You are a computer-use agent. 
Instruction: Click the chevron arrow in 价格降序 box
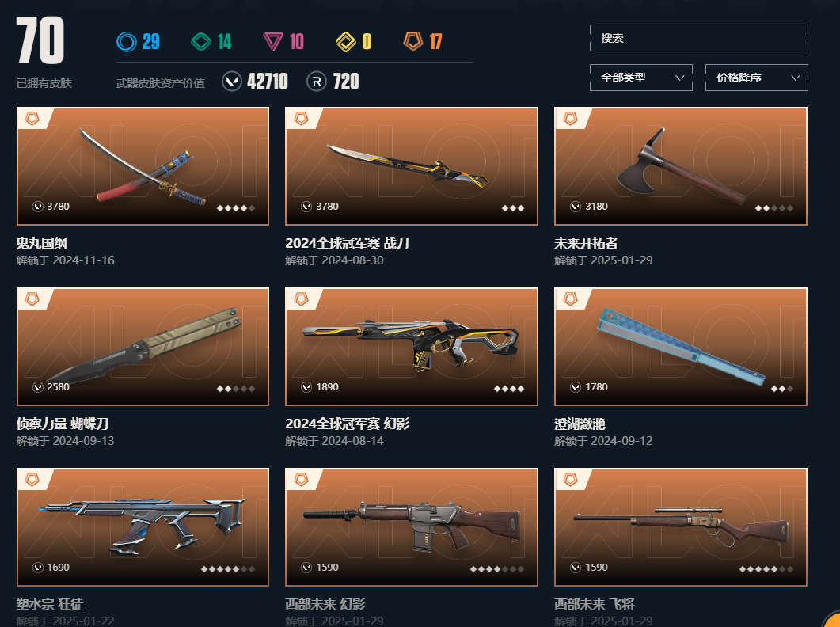coord(796,78)
